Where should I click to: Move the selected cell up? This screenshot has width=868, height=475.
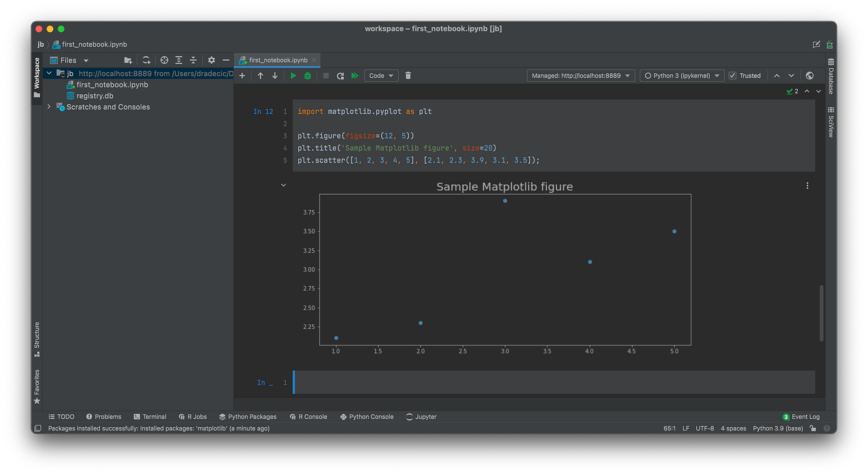[260, 75]
